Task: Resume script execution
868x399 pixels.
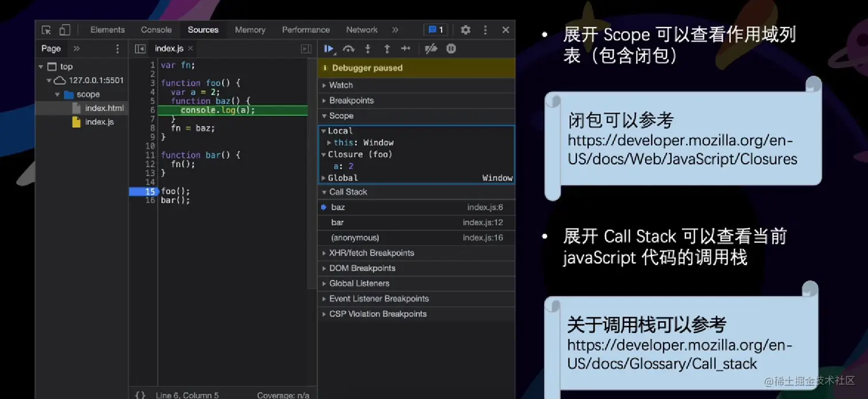Action: [329, 49]
